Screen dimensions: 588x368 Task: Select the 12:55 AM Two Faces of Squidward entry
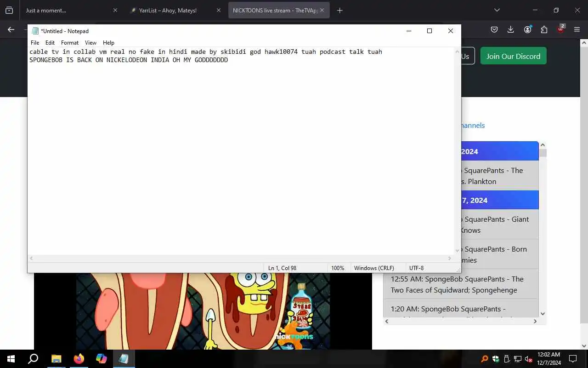point(461,284)
